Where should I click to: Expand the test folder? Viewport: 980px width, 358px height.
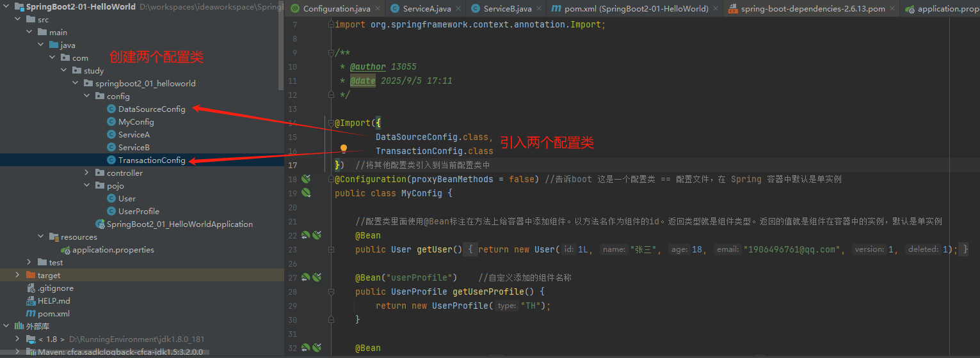(x=29, y=262)
